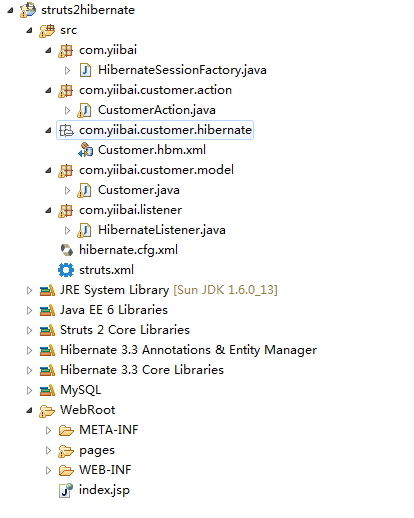Expand CustomerAction.java outline arrow
Viewport: 414px width, 518px height.
point(67,110)
